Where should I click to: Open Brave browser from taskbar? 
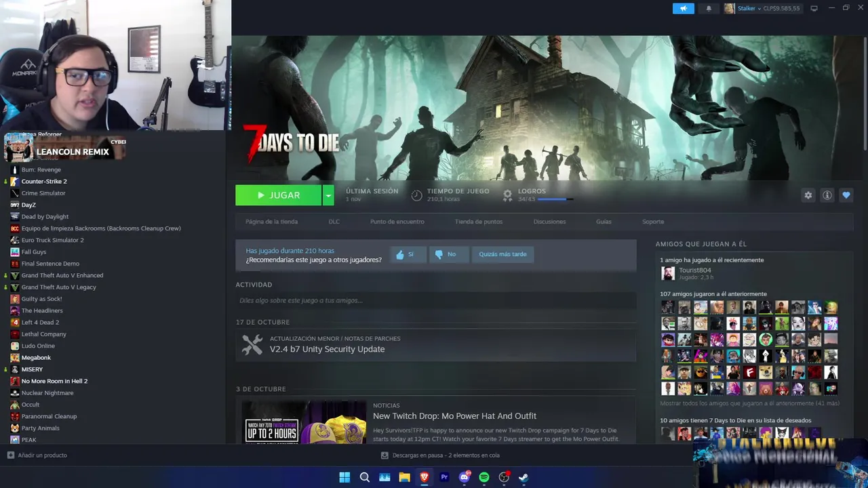(x=425, y=477)
